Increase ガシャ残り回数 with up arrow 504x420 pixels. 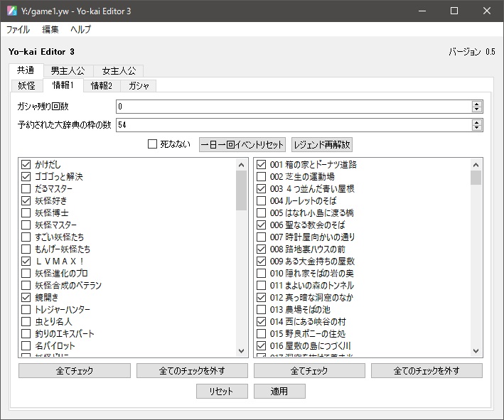[477, 104]
